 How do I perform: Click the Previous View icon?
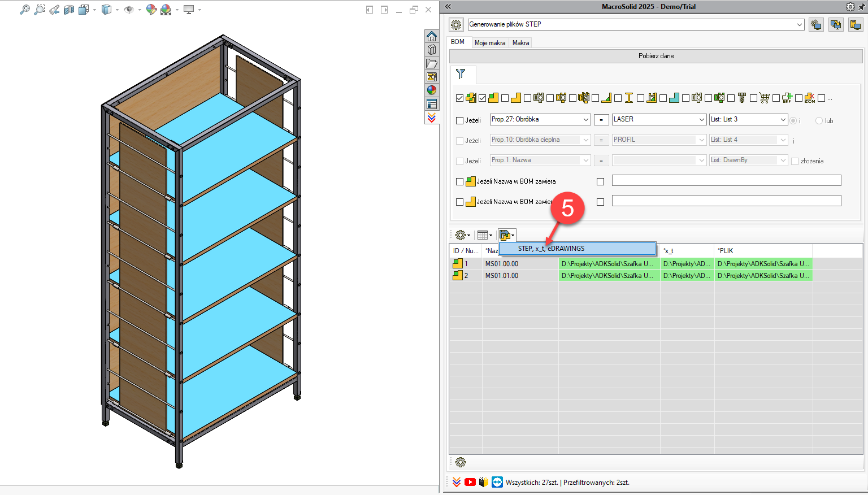click(x=54, y=10)
